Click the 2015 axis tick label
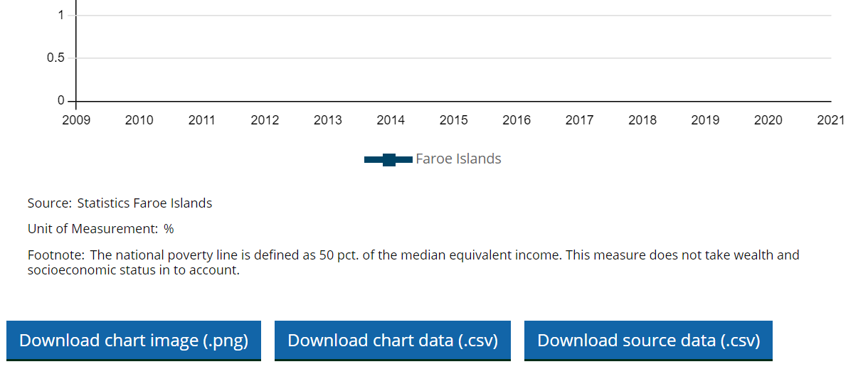Screen dimensions: 868x374 [x=454, y=120]
